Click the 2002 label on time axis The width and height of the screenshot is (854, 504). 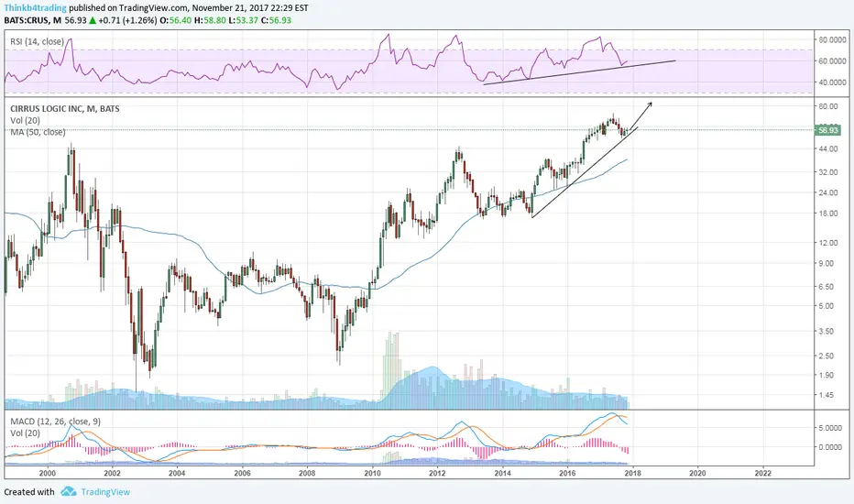pos(112,473)
